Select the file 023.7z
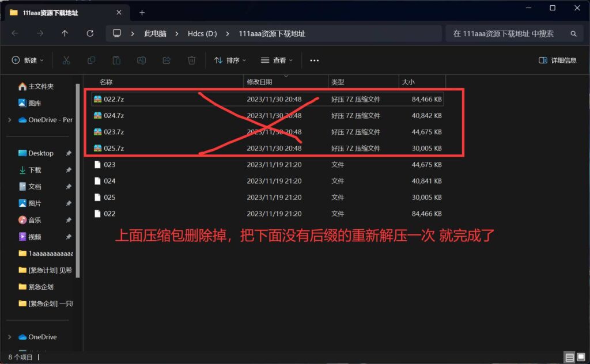This screenshot has width=590, height=364. pyautogui.click(x=267, y=132)
